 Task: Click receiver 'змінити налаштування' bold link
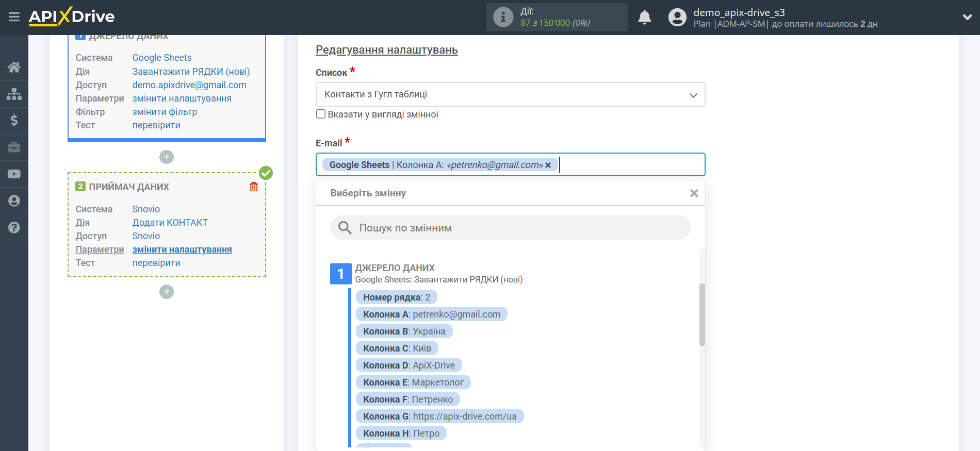pos(182,249)
